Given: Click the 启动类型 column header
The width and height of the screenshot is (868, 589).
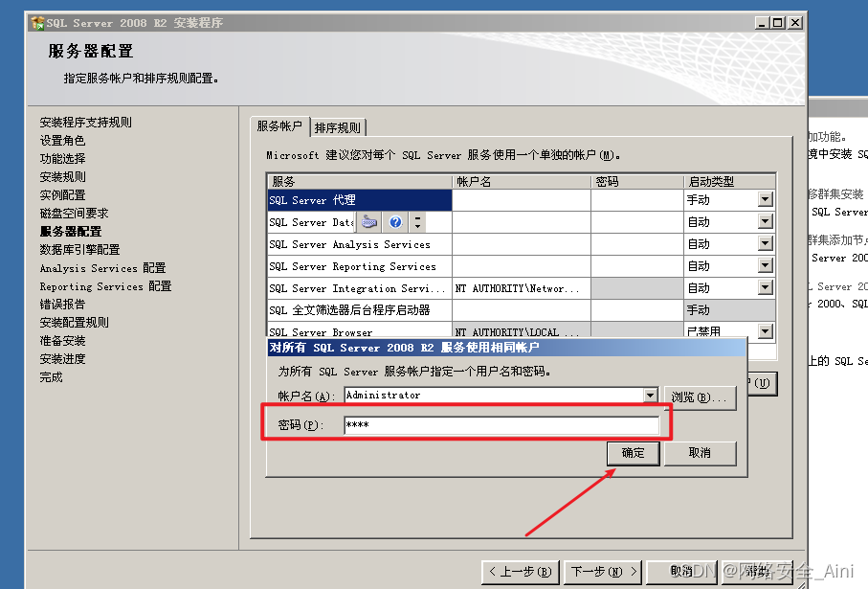Looking at the screenshot, I should (729, 182).
